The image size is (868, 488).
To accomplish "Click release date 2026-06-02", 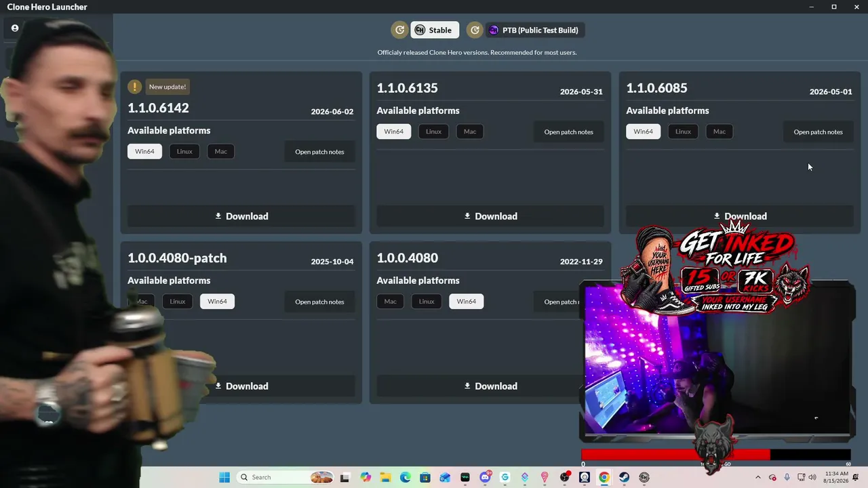I will pos(332,112).
